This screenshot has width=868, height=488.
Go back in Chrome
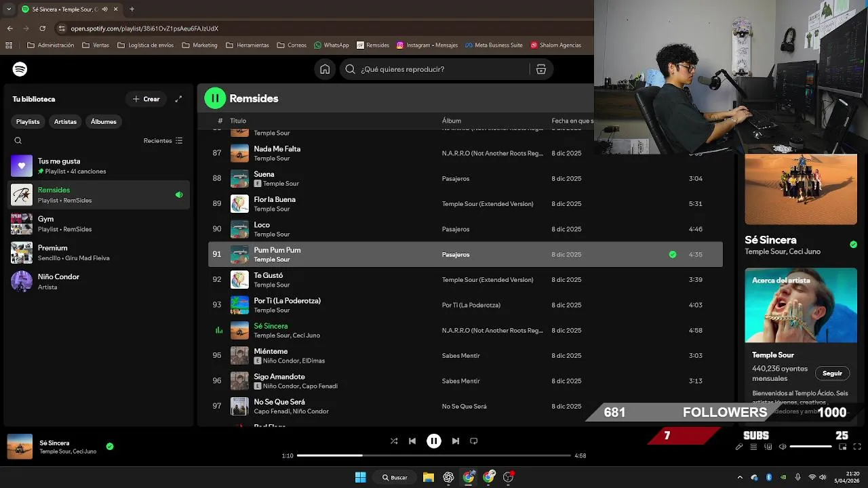tap(9, 28)
